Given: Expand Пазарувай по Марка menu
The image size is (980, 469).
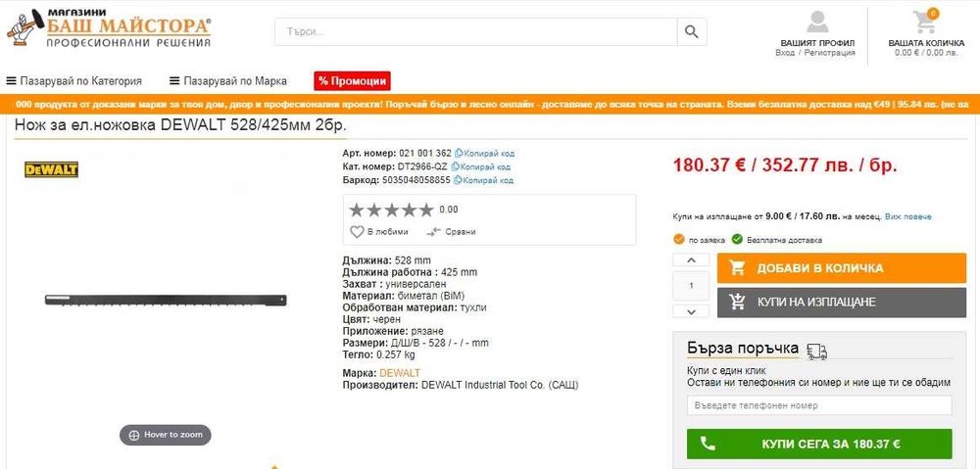Looking at the screenshot, I should (x=228, y=81).
